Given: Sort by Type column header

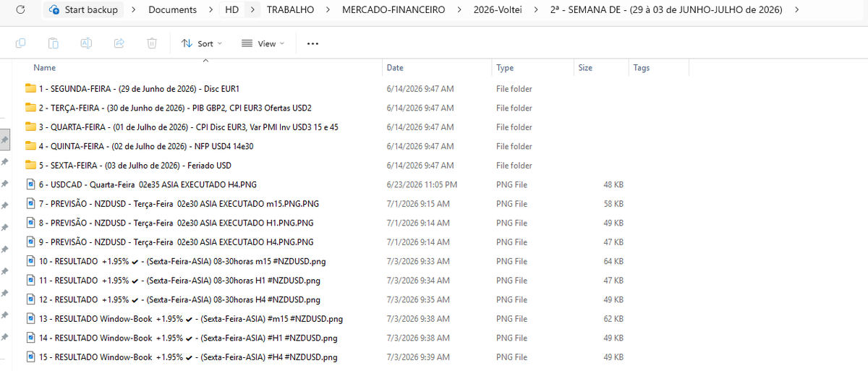Looking at the screenshot, I should (x=505, y=68).
